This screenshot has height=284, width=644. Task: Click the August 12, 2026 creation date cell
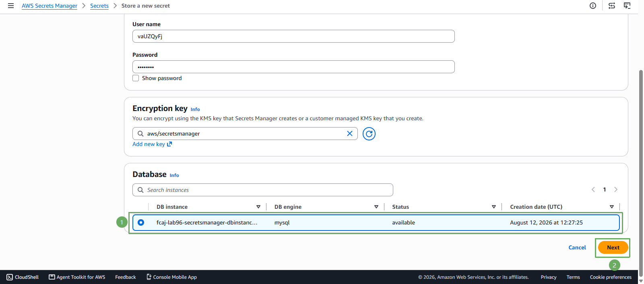[x=546, y=222]
